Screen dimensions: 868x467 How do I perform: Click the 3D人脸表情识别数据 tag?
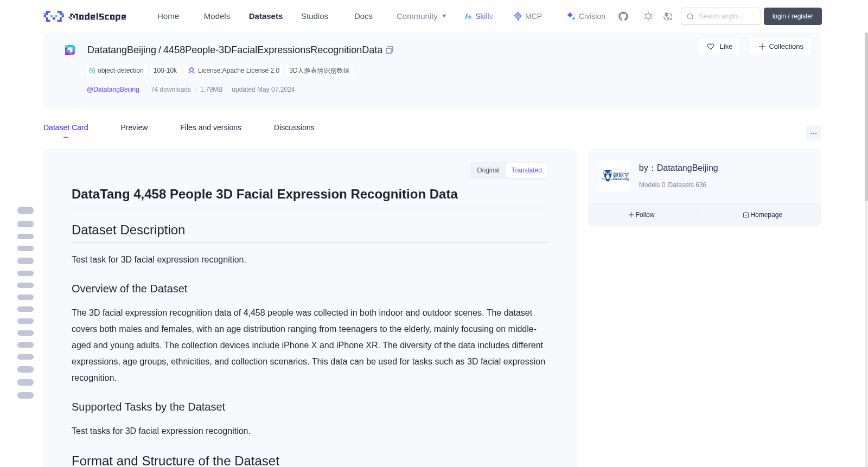(x=320, y=71)
